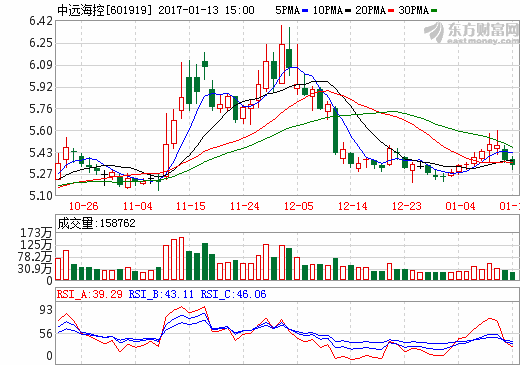The width and height of the screenshot is (520, 365).
Task: Select the 11-04 date axis label
Action: tap(137, 206)
